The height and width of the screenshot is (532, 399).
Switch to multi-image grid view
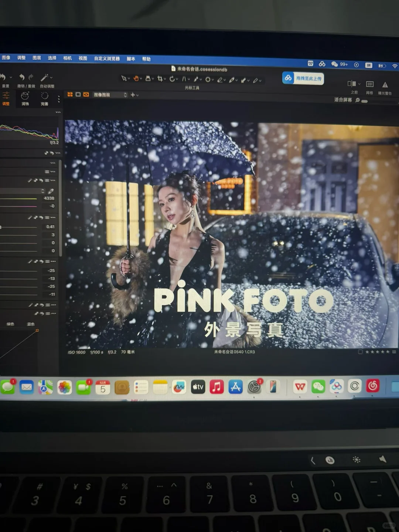point(70,95)
